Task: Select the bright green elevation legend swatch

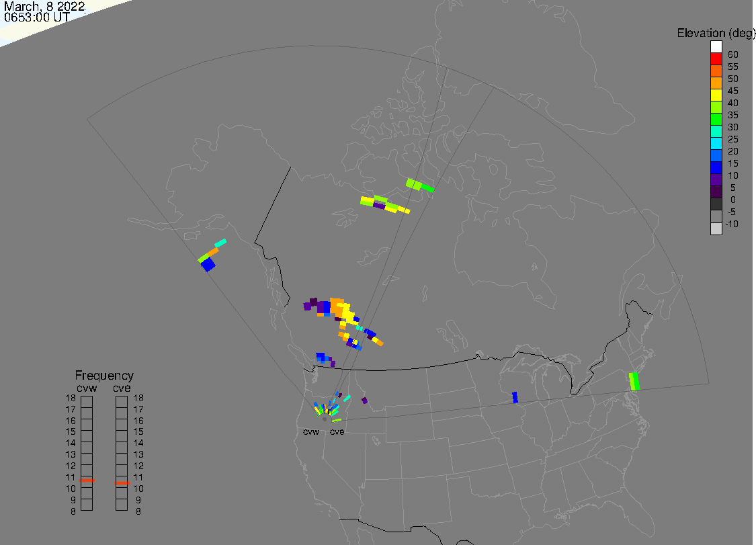Action: coord(716,119)
